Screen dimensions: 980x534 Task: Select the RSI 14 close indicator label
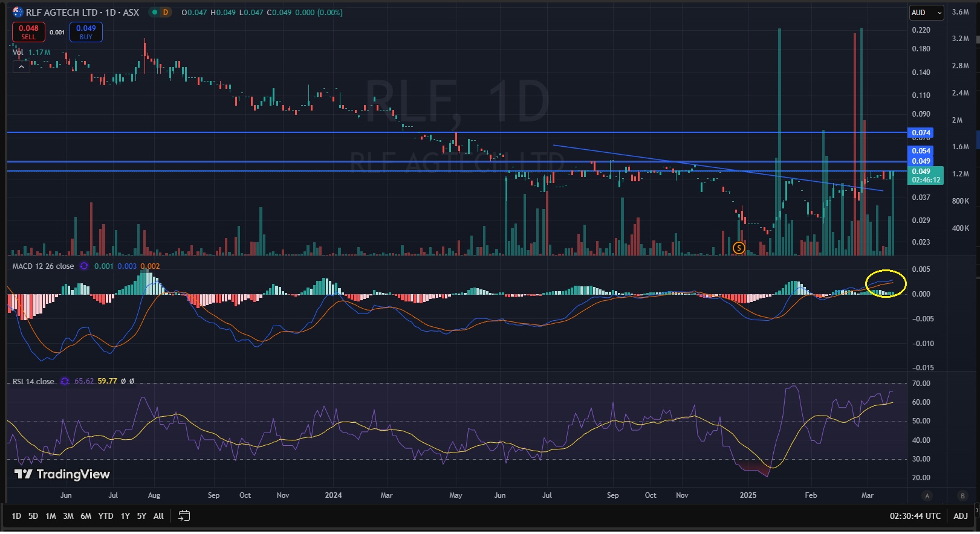pyautogui.click(x=33, y=382)
